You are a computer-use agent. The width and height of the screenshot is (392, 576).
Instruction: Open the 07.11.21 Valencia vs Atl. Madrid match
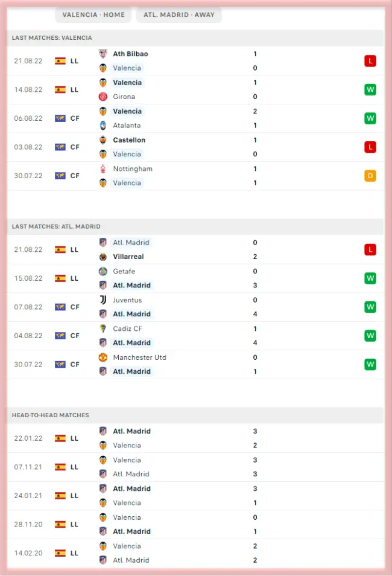tap(181, 467)
